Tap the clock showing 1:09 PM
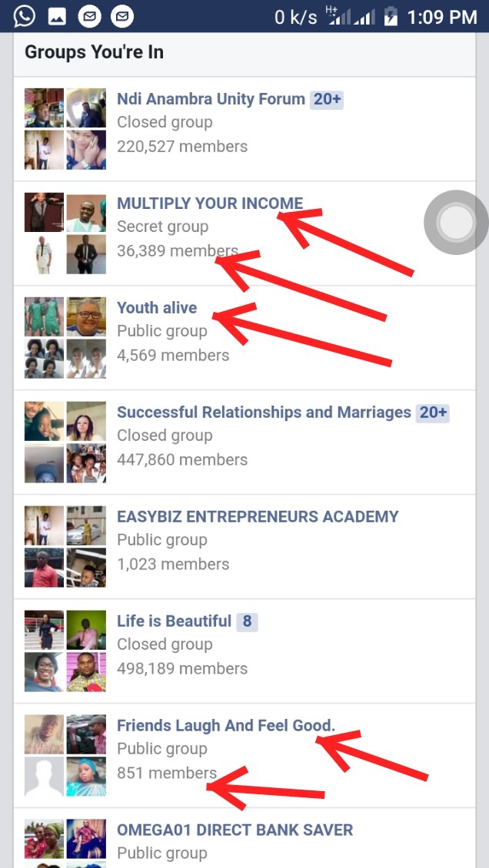The width and height of the screenshot is (489, 868). (442, 17)
